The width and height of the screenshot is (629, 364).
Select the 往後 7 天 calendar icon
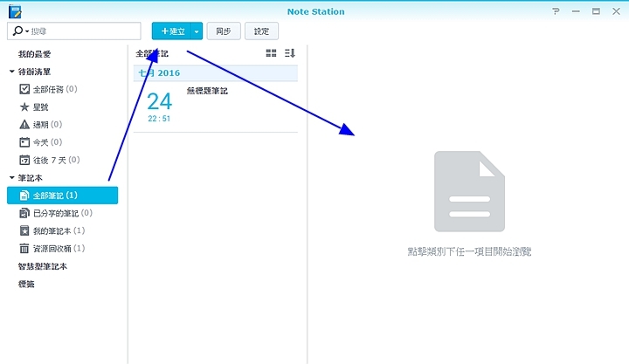tap(24, 160)
